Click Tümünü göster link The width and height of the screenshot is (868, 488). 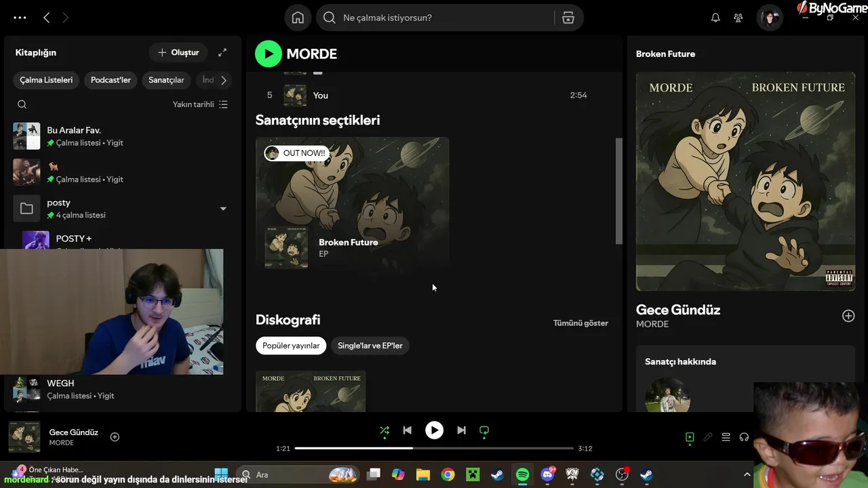point(580,323)
